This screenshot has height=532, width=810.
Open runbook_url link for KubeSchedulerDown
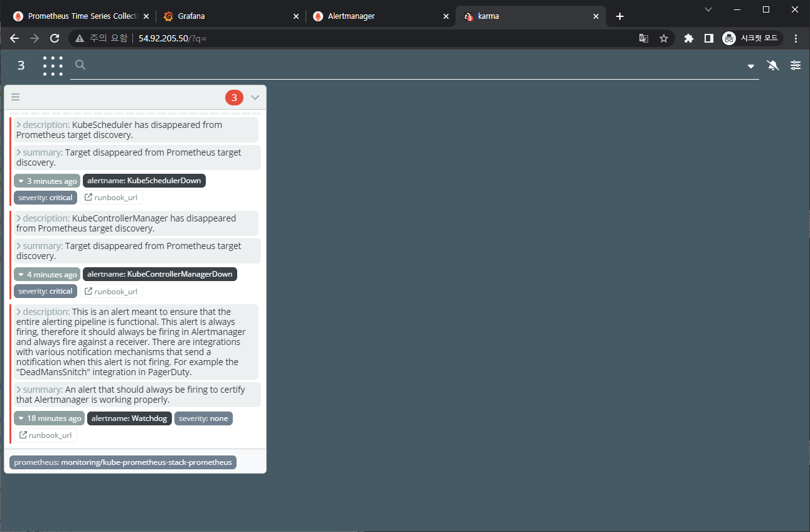point(111,198)
